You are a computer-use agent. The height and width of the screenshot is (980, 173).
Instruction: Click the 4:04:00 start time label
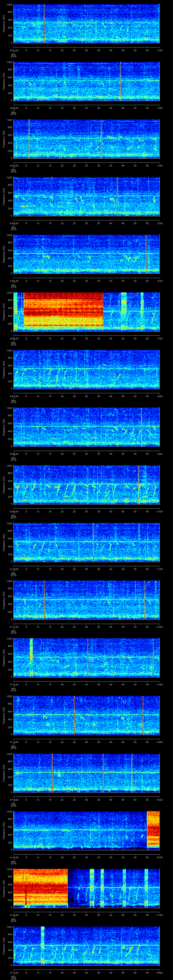pos(14,223)
